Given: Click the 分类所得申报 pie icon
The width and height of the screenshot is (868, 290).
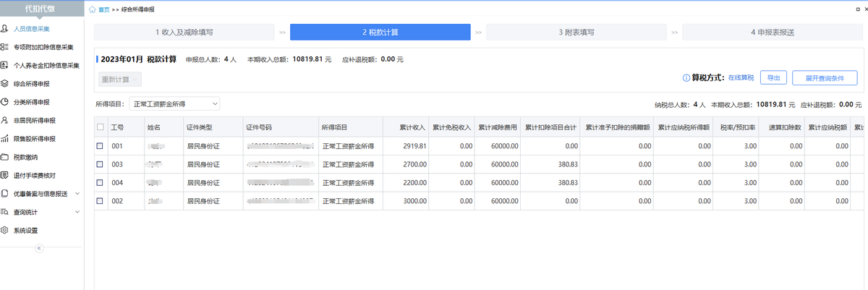Looking at the screenshot, I should point(5,102).
